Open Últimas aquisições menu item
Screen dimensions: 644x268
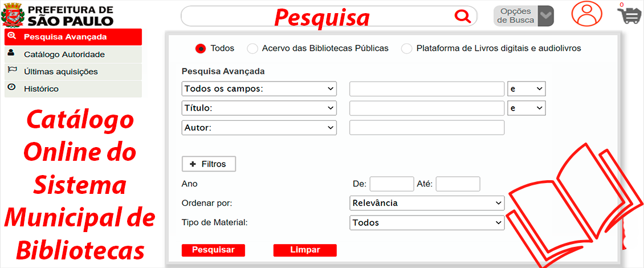pos(73,71)
